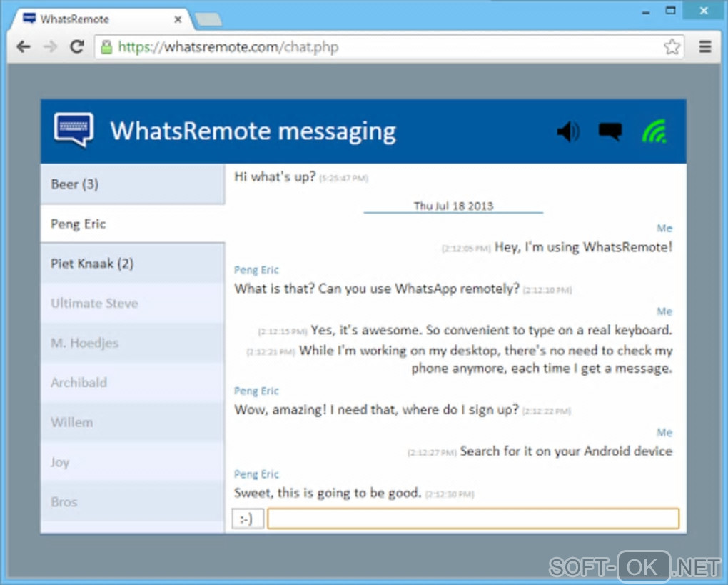
Task: Maximize the browser window
Action: tap(670, 10)
